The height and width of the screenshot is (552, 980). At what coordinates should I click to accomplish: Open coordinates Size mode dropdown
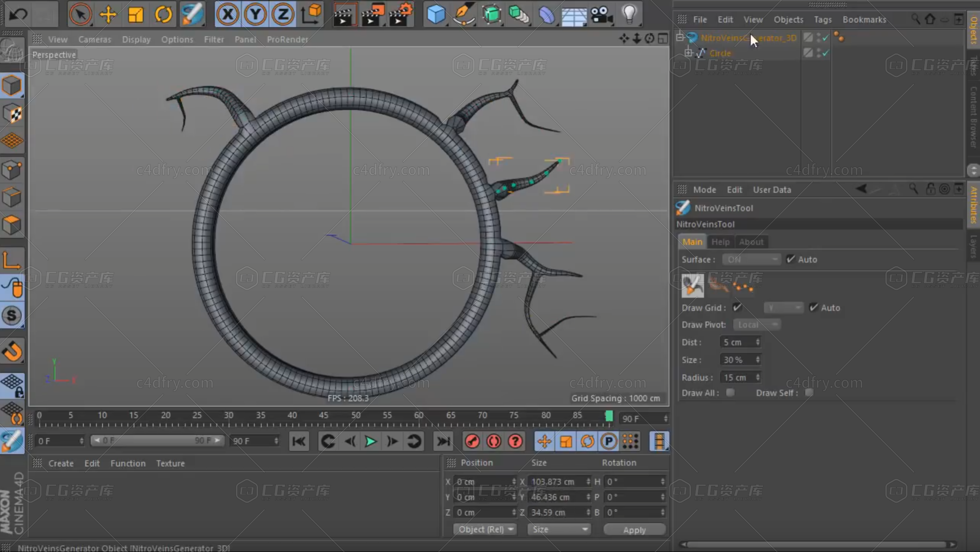point(559,529)
